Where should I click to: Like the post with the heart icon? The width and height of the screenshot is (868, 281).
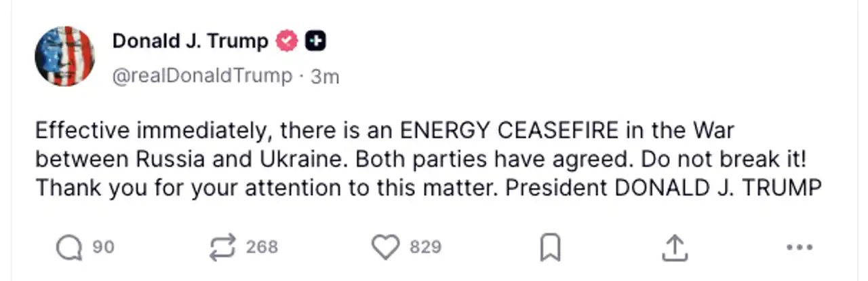tap(386, 247)
